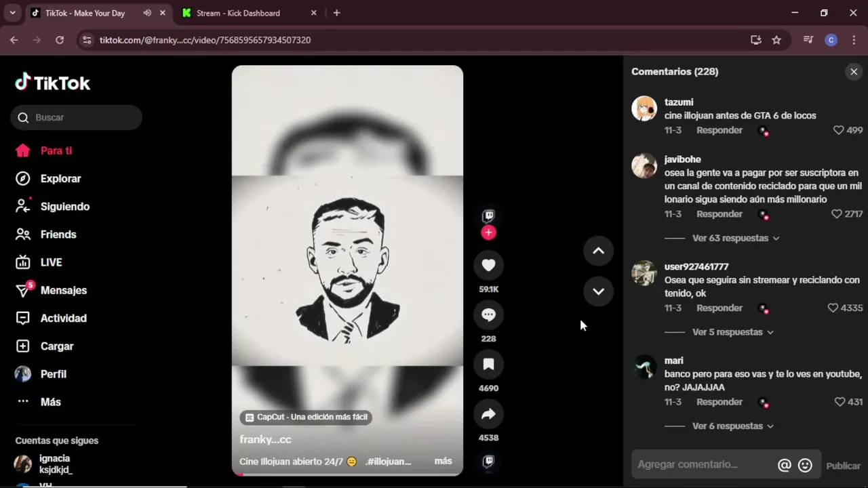Open the franky...cc creator name
Screen dimensions: 868x488
click(x=265, y=440)
